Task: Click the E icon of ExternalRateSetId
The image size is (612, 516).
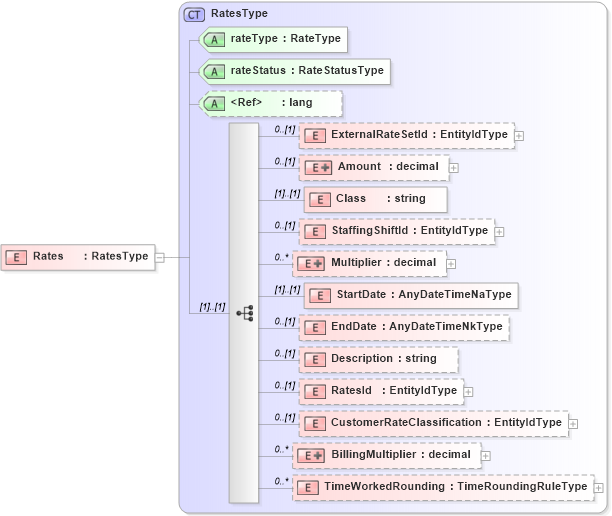Action: click(315, 135)
